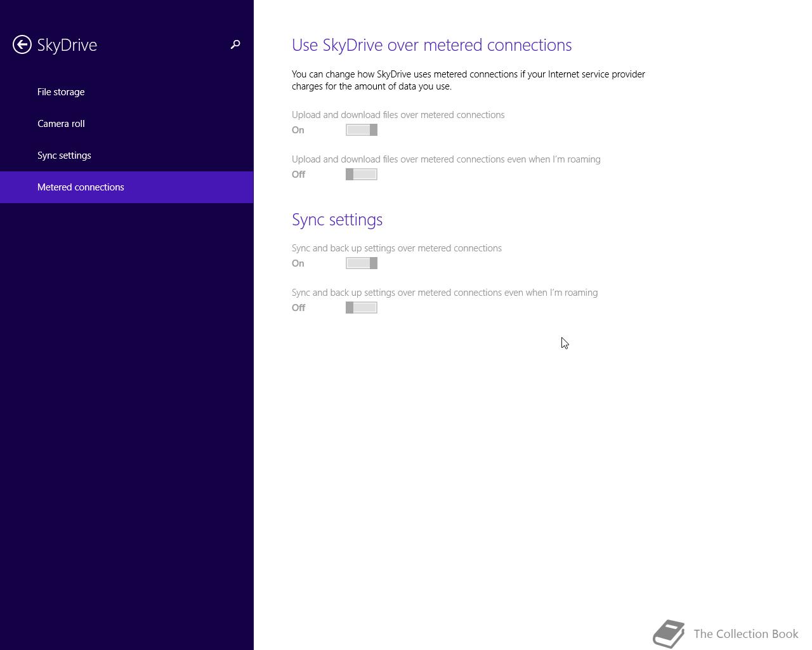Click the 'Use SkyDrive over metered connections' heading
Image resolution: width=812 pixels, height=650 pixels.
[x=432, y=45]
